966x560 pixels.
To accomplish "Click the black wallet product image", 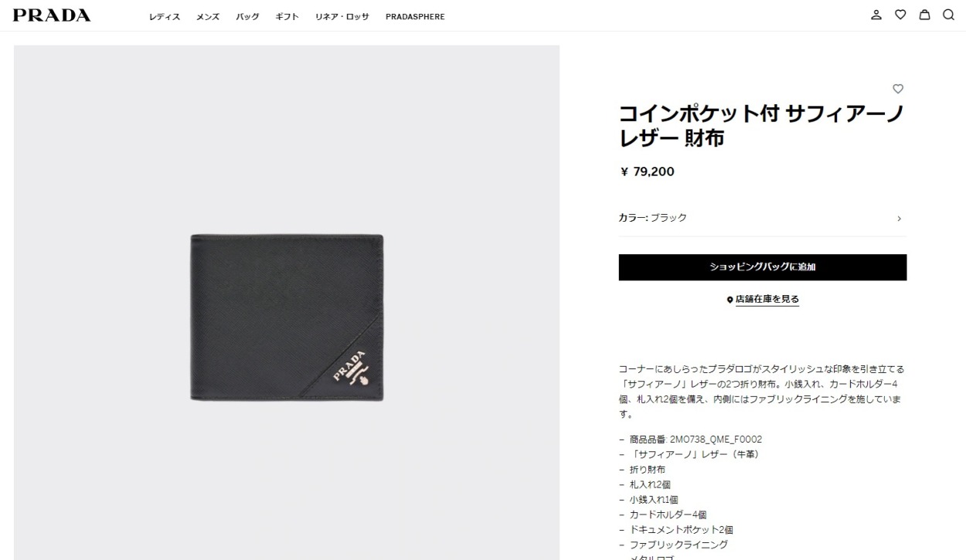I will pyautogui.click(x=287, y=317).
